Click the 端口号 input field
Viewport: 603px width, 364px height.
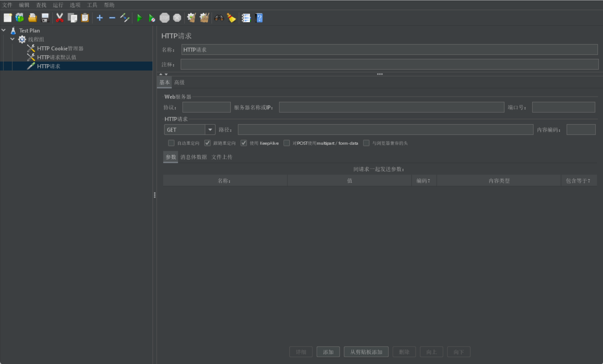pos(563,107)
